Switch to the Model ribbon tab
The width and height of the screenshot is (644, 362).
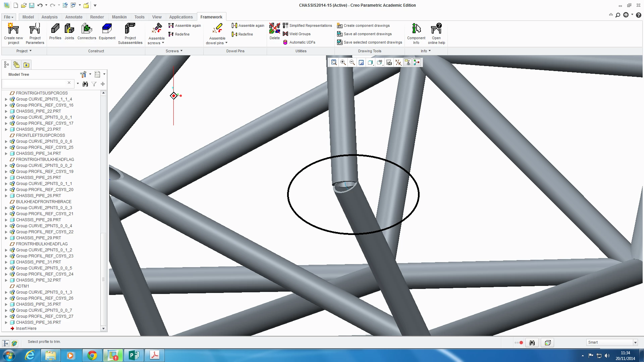tap(28, 17)
